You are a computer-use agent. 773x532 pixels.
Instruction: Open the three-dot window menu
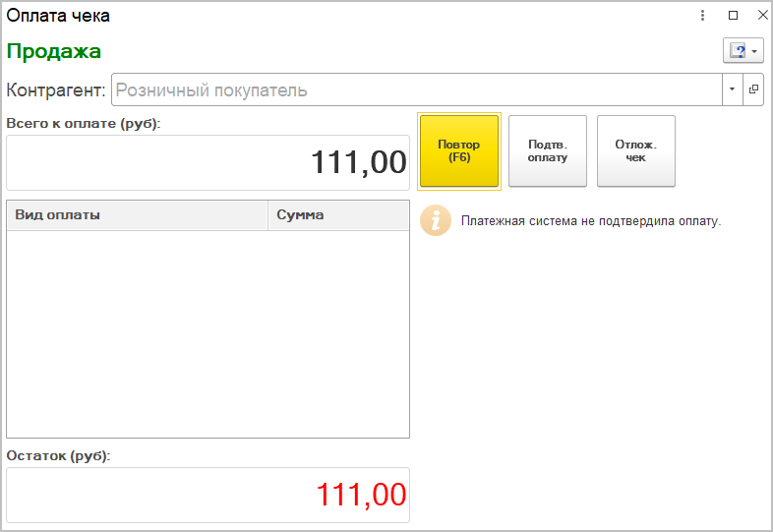(x=702, y=16)
